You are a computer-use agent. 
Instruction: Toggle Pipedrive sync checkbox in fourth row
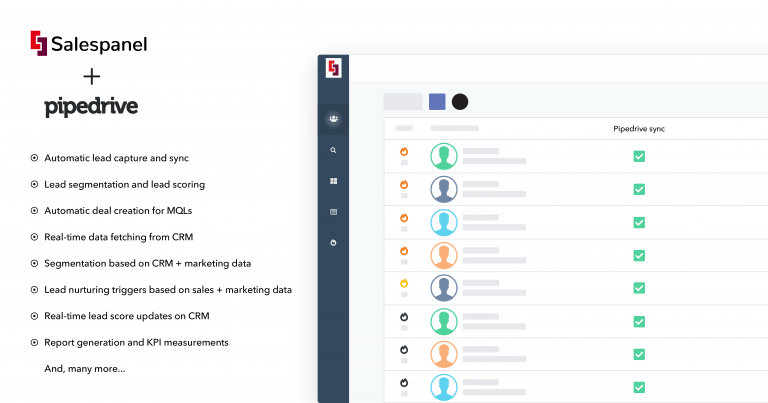[x=639, y=256]
